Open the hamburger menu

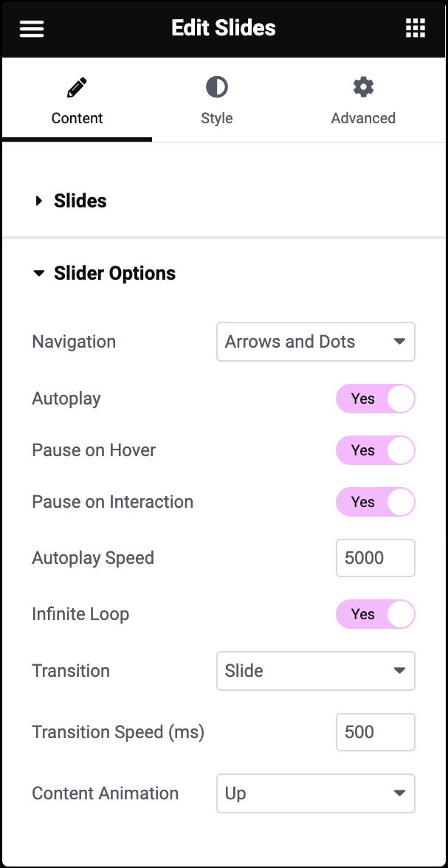tap(32, 28)
